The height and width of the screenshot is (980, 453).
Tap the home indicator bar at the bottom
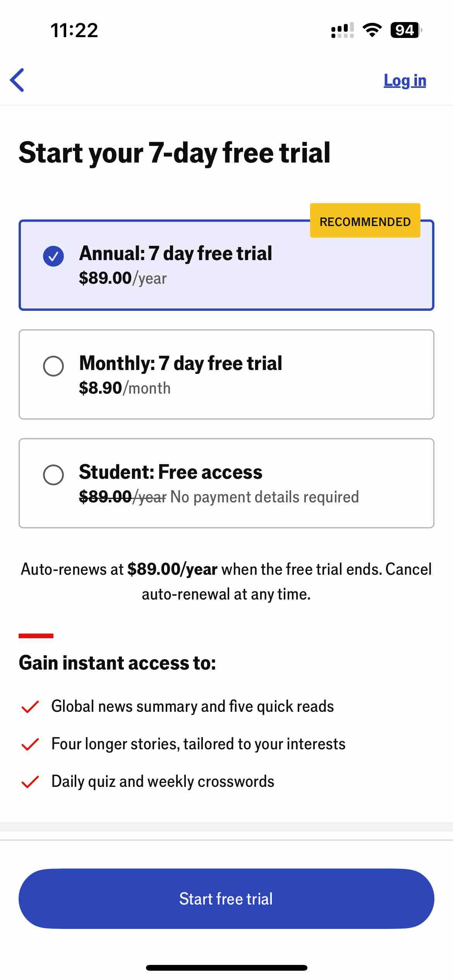(226, 968)
